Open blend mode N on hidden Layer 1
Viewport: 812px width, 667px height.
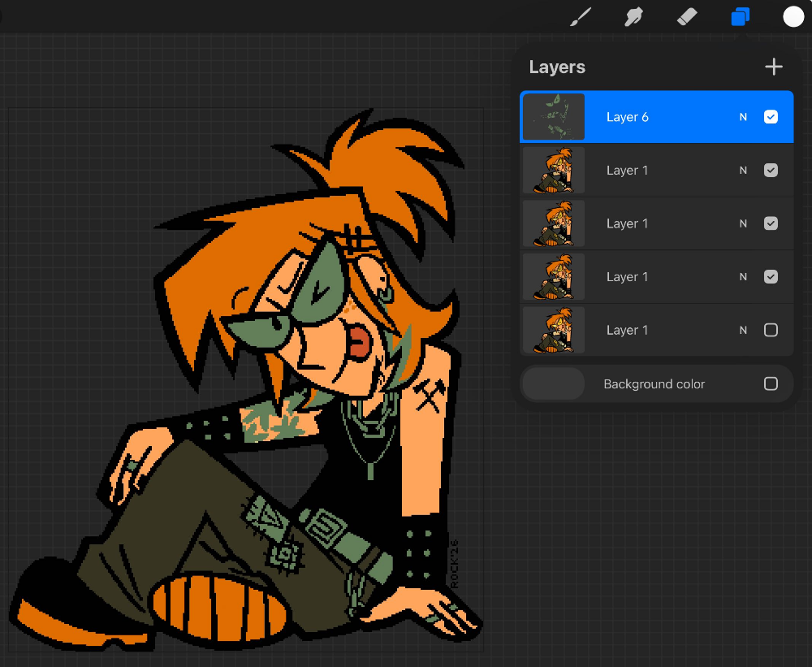(743, 330)
